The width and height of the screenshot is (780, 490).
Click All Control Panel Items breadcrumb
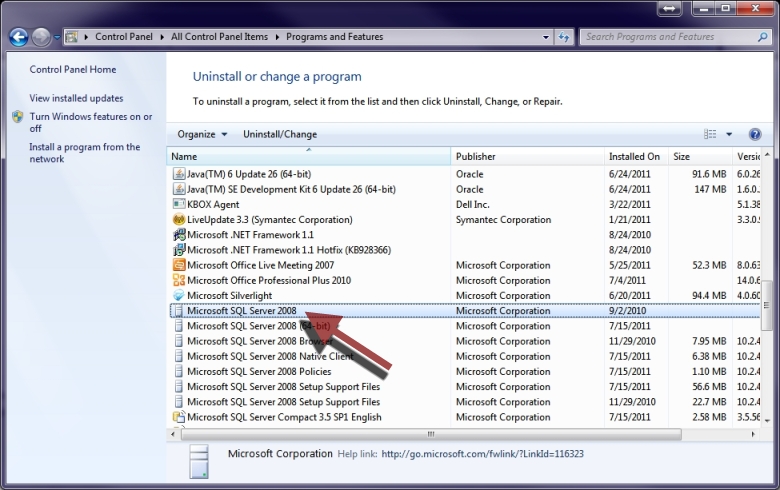[x=219, y=37]
